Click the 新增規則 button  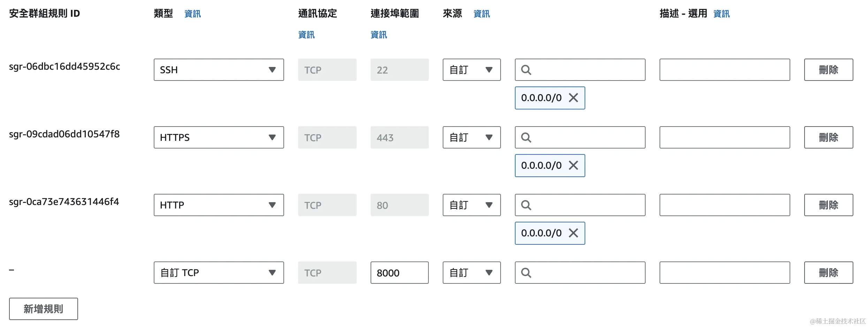[43, 309]
